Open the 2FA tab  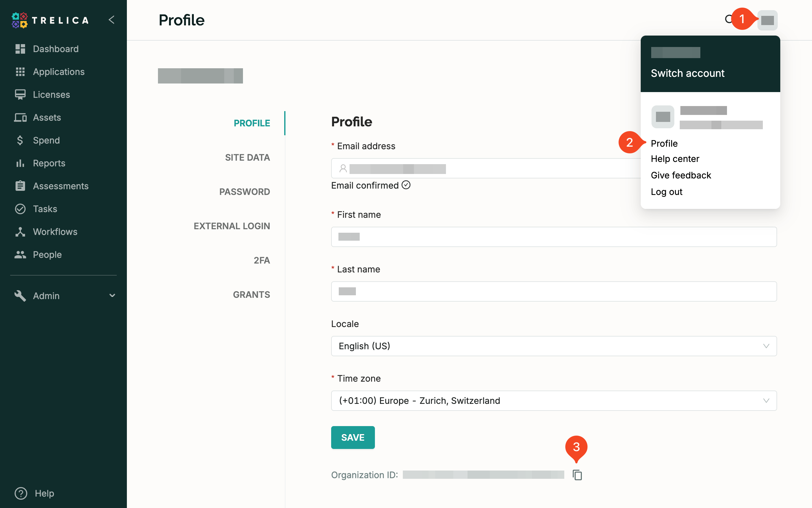coord(262,260)
